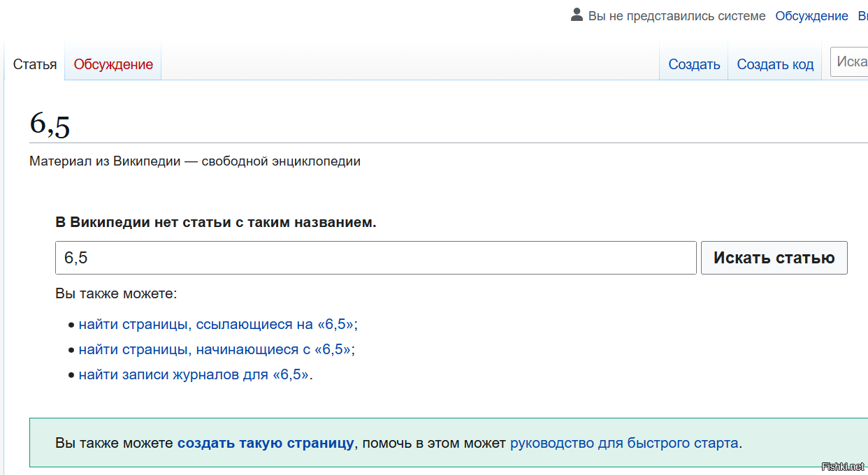Click the page heading '6,5'
Screen dimensions: 868x475
[x=50, y=124]
